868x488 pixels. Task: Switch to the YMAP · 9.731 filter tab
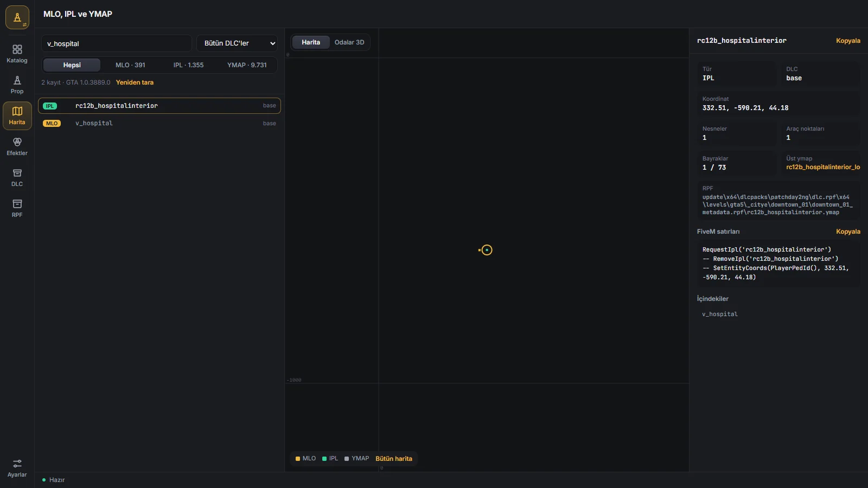[x=247, y=65]
